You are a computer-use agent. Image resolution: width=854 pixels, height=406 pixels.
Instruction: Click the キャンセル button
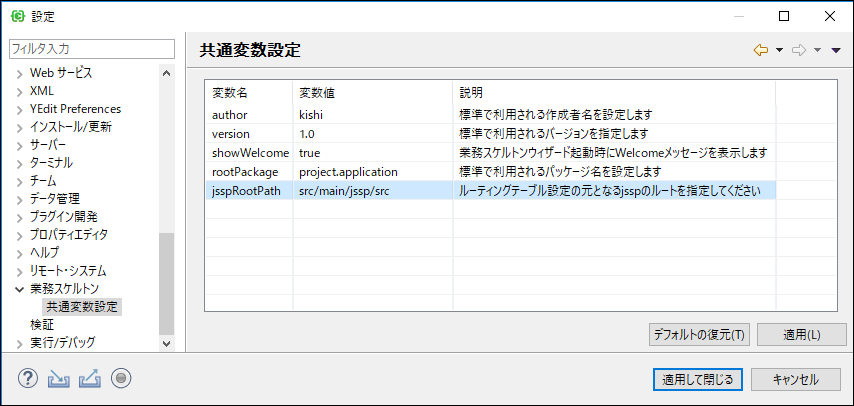(795, 379)
